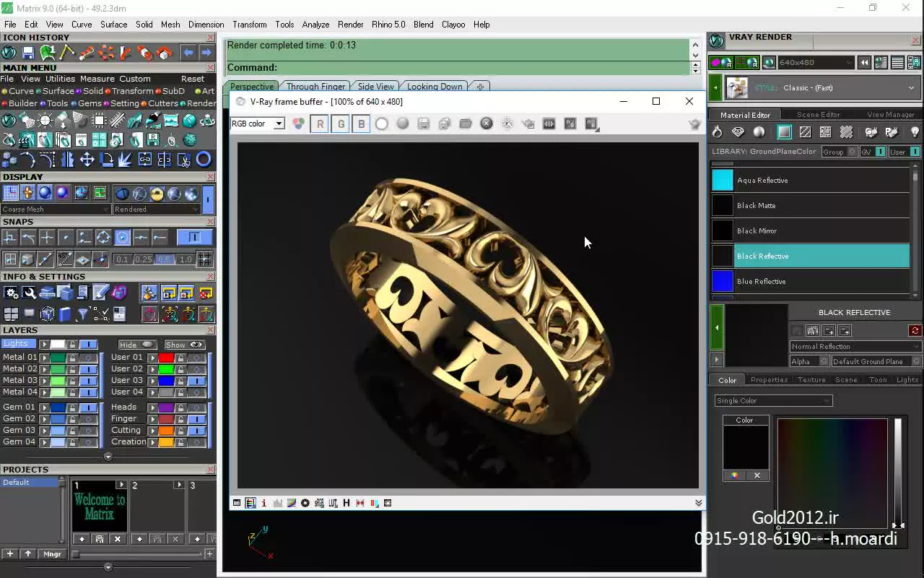924x578 pixels.
Task: Click the magnifier icon in Info & Settings
Action: 29,293
